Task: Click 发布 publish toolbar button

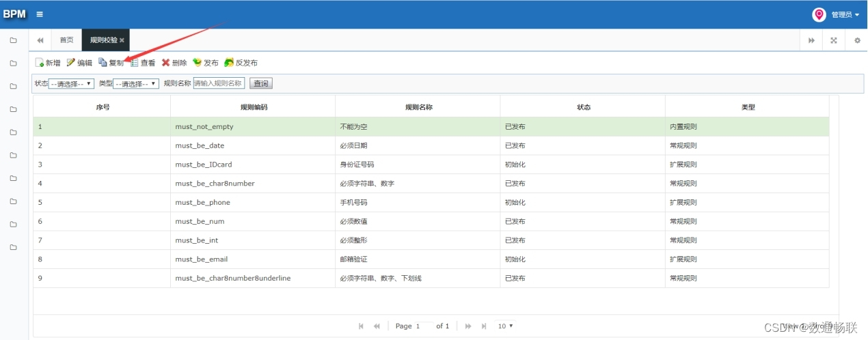Action: pyautogui.click(x=206, y=63)
